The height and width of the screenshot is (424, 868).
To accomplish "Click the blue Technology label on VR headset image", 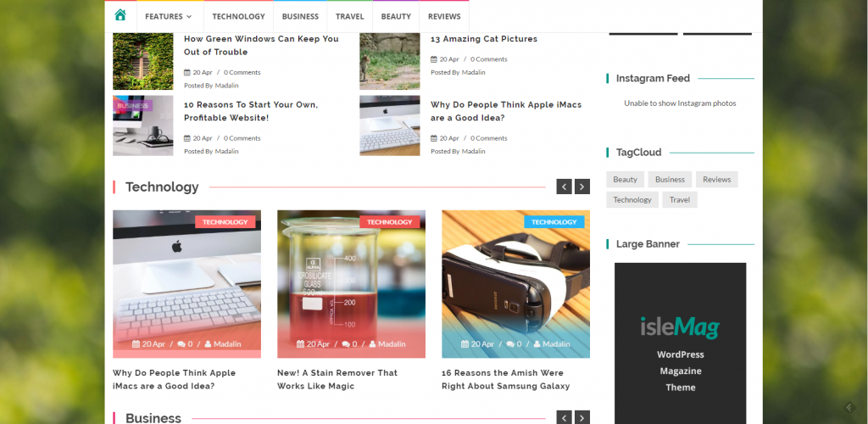I will coord(554,222).
